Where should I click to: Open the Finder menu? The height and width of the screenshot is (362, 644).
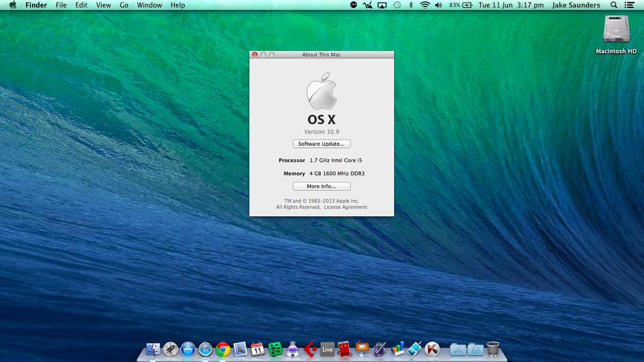[x=36, y=5]
